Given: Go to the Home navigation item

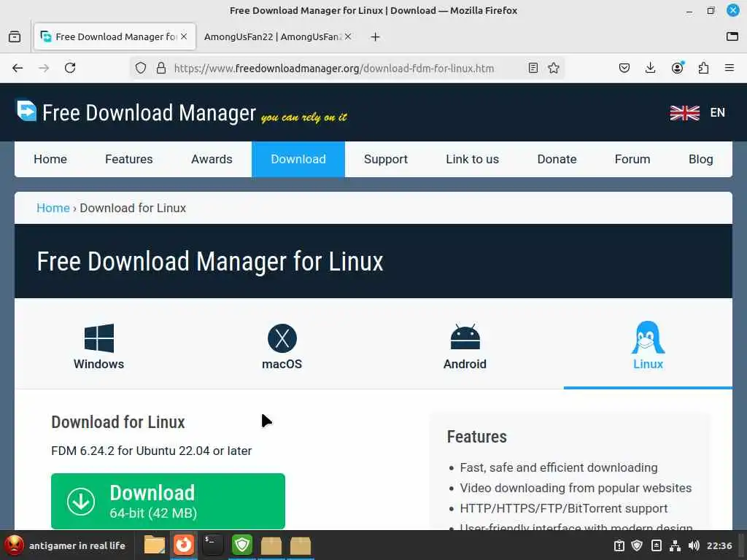Looking at the screenshot, I should coord(50,160).
